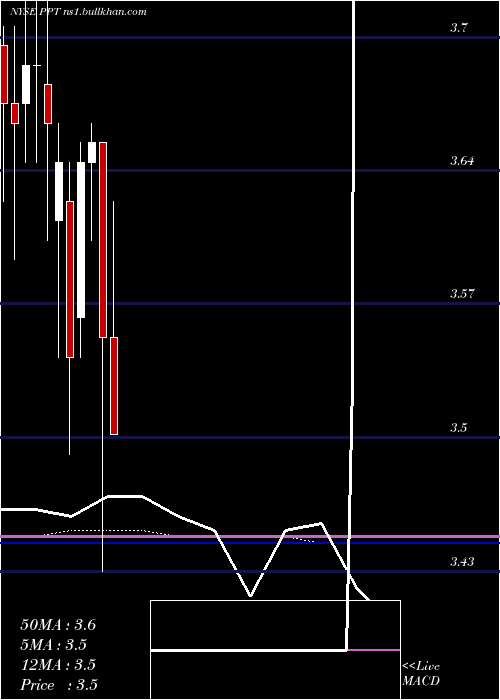Click the 3.43 price axis label
This screenshot has width=500, height=700.
point(462,561)
